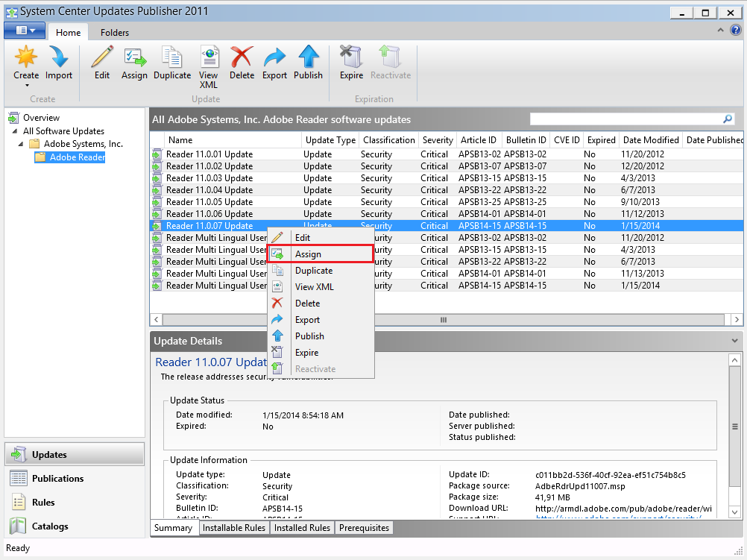747x560 pixels.
Task: Choose Publish in the context menu
Action: [321, 336]
